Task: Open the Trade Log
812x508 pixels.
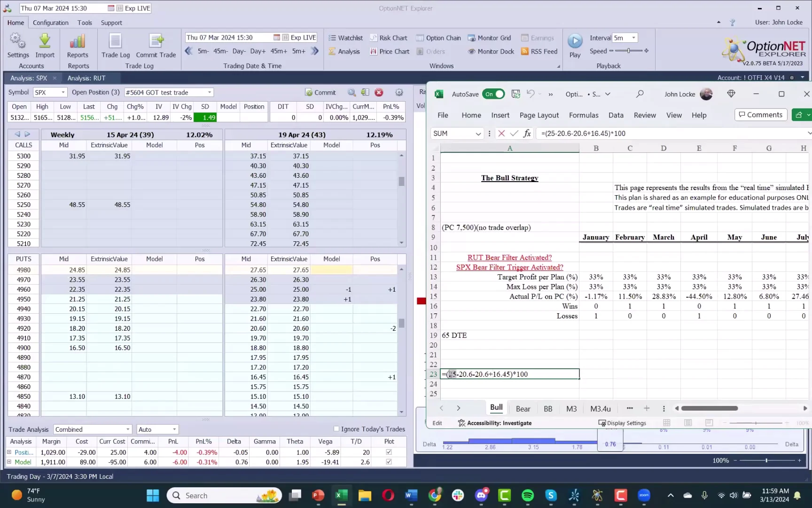Action: pos(115,45)
